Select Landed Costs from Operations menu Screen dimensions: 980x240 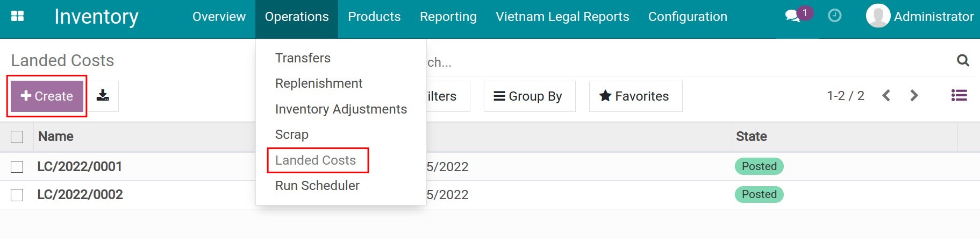316,160
